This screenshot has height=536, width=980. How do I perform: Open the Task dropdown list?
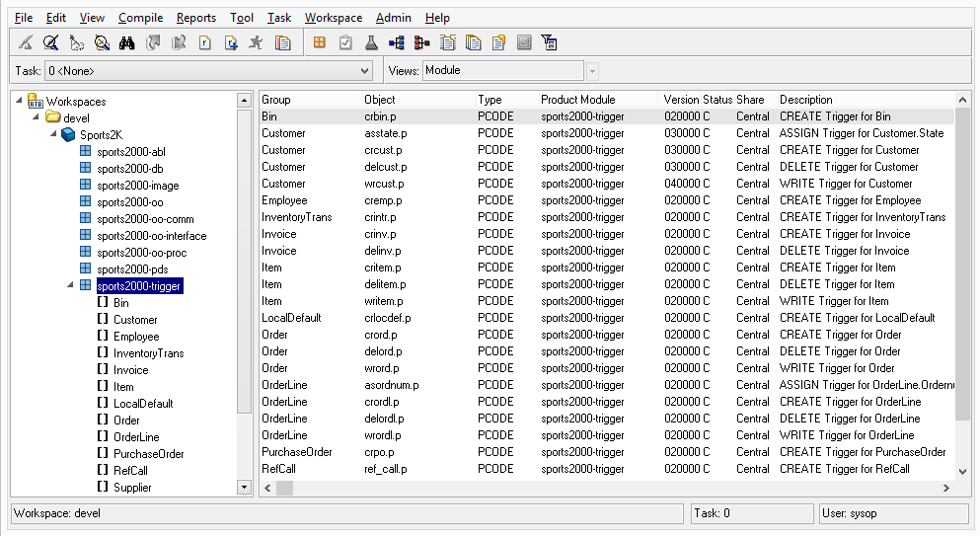(x=364, y=71)
